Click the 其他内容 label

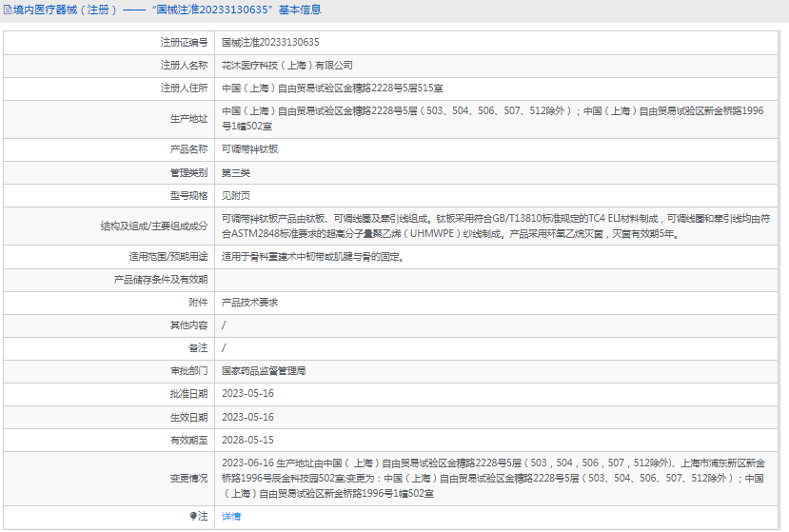(x=188, y=325)
